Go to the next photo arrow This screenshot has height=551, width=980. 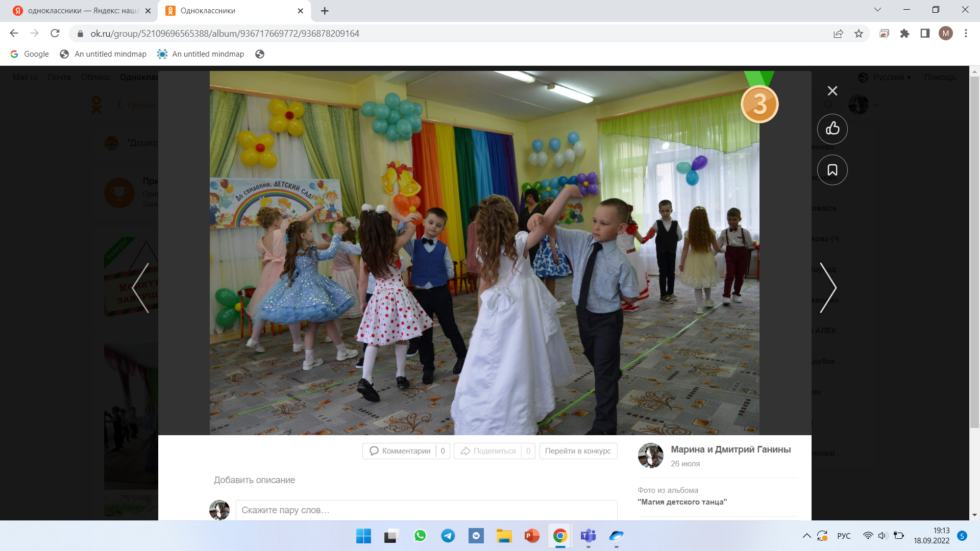tap(827, 288)
